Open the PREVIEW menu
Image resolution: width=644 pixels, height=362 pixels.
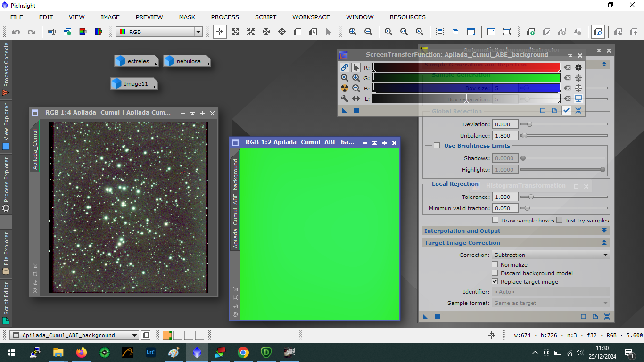click(149, 17)
